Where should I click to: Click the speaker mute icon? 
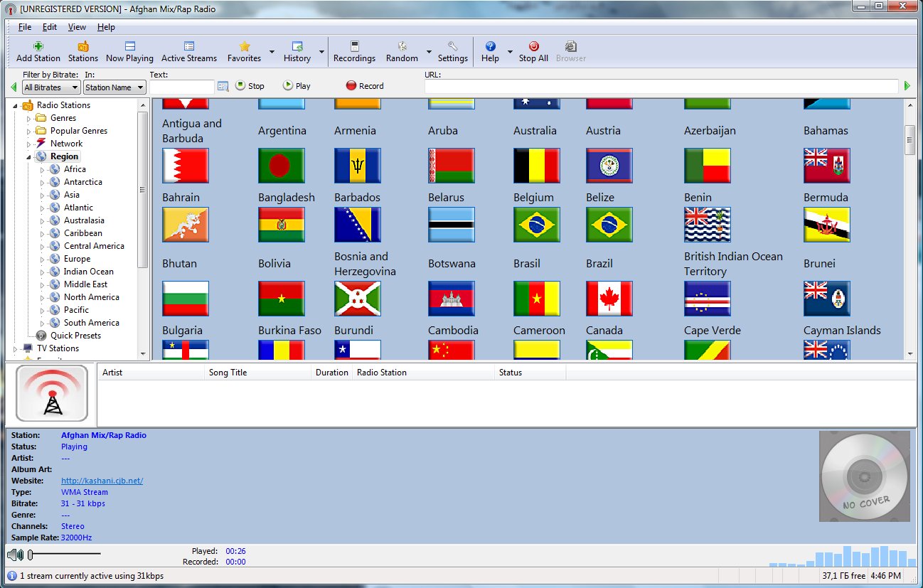[x=15, y=555]
